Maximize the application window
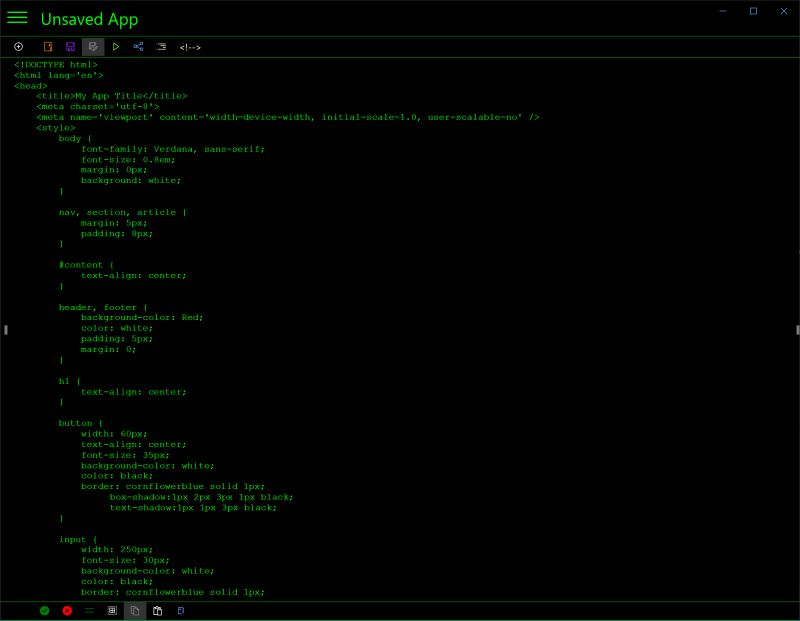Viewport: 800px width, 621px height. point(753,11)
